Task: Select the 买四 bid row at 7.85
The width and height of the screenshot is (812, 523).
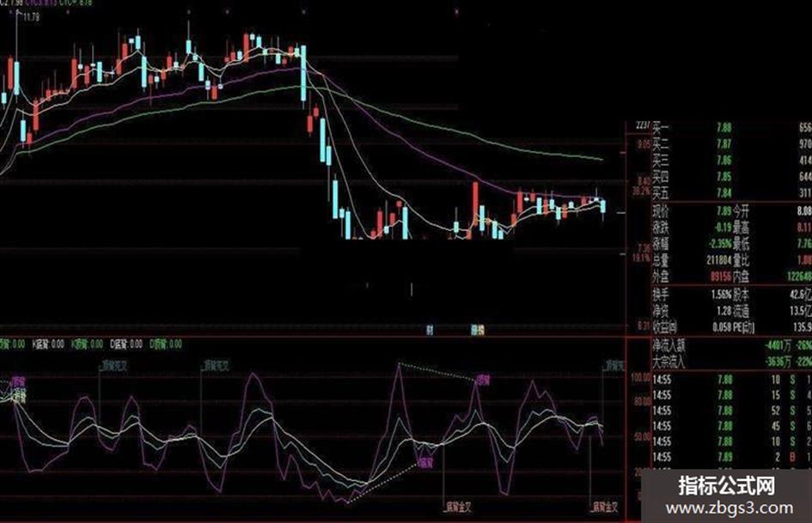Action: point(732,177)
